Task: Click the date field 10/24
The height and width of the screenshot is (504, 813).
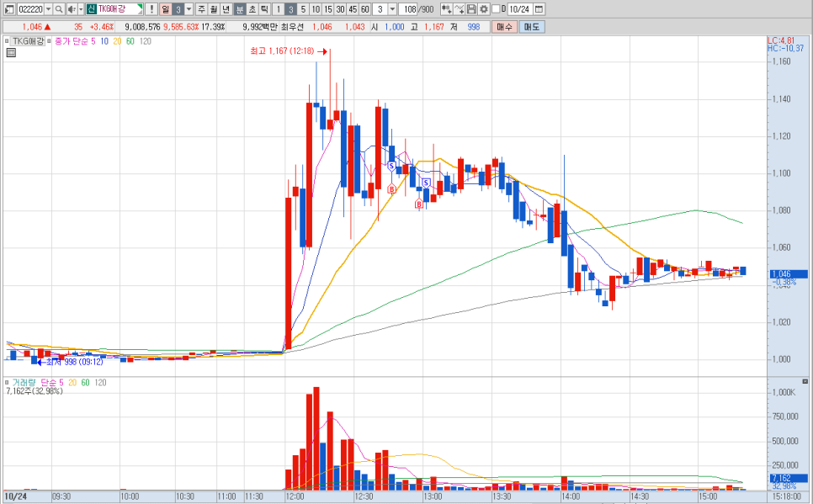Action: 519,9
